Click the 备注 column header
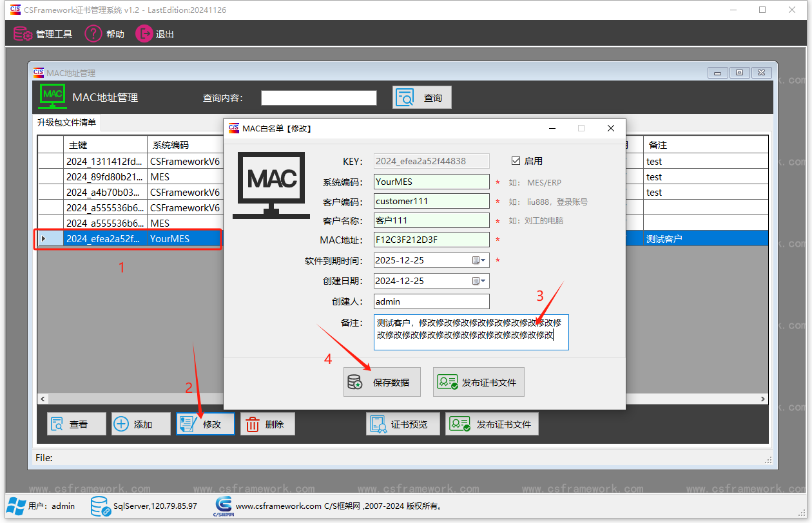This screenshot has width=812, height=523. coord(705,146)
